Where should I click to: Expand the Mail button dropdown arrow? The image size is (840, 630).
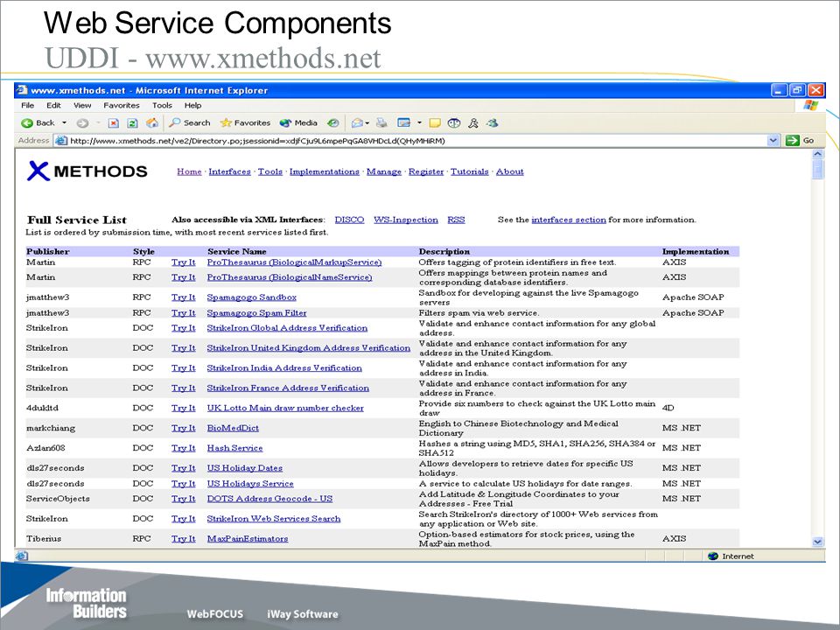367,123
